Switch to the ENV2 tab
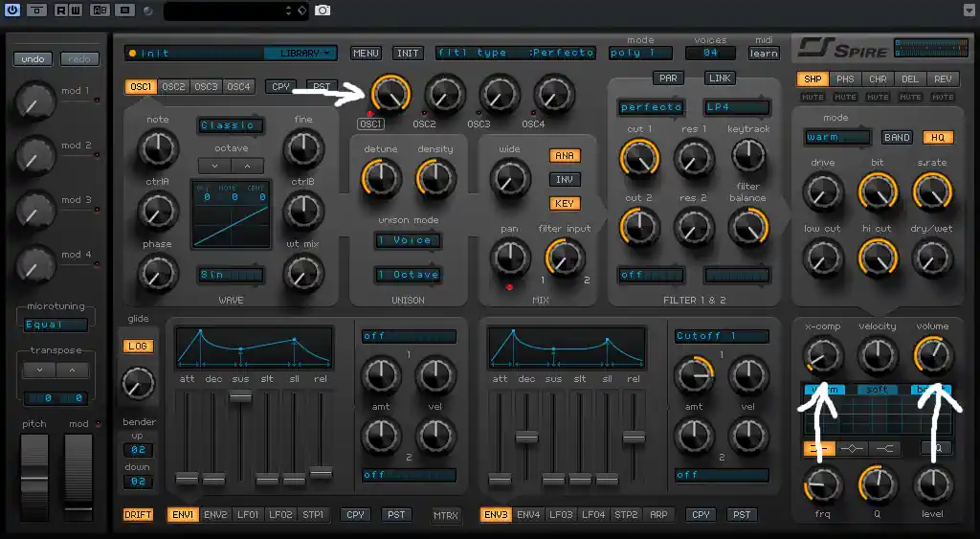The width and height of the screenshot is (980, 539). (x=215, y=515)
